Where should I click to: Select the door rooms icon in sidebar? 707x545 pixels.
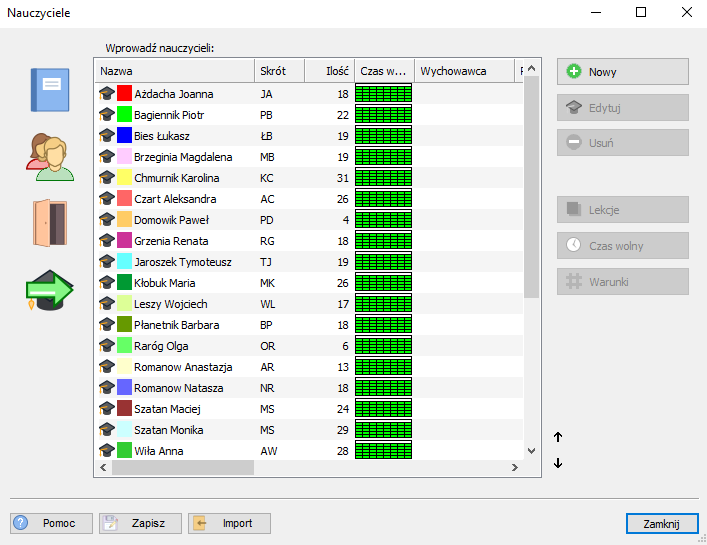tap(49, 223)
